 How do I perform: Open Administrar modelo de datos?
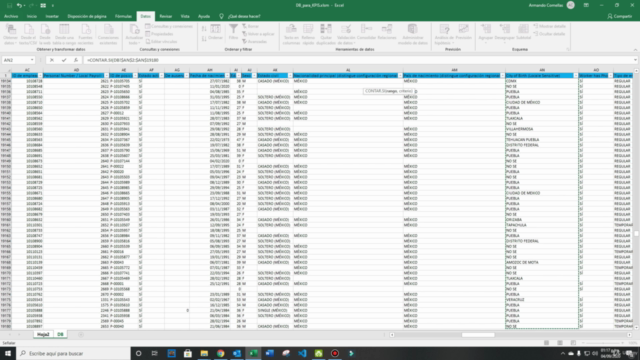click(x=413, y=34)
